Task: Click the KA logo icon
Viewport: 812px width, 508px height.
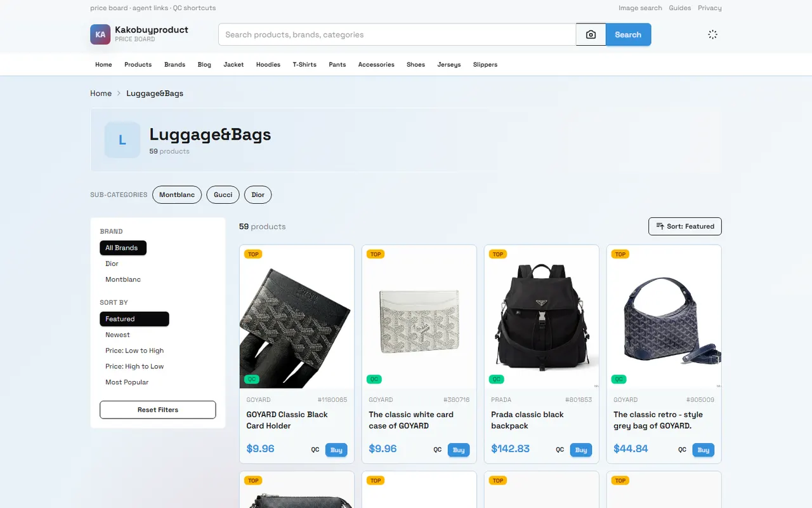Action: [100, 35]
